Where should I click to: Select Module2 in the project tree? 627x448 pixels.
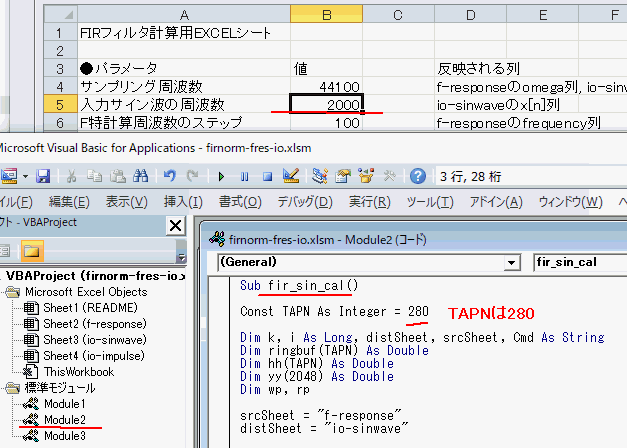pos(64,420)
